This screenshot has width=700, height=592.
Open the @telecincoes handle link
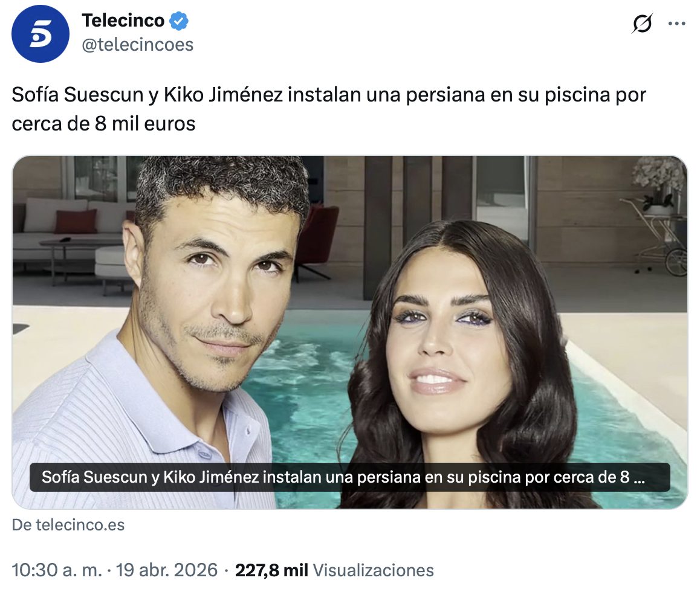(x=137, y=45)
